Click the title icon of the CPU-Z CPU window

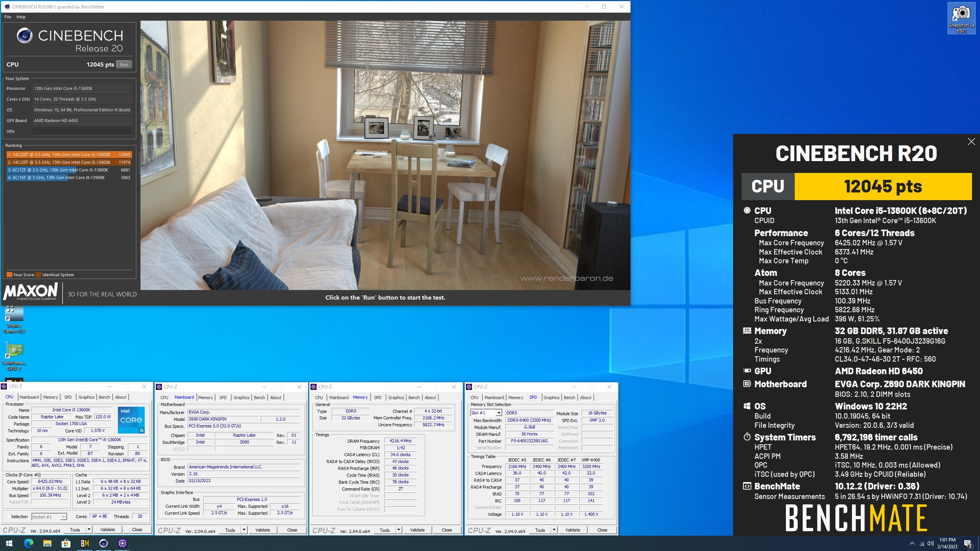[x=4, y=386]
